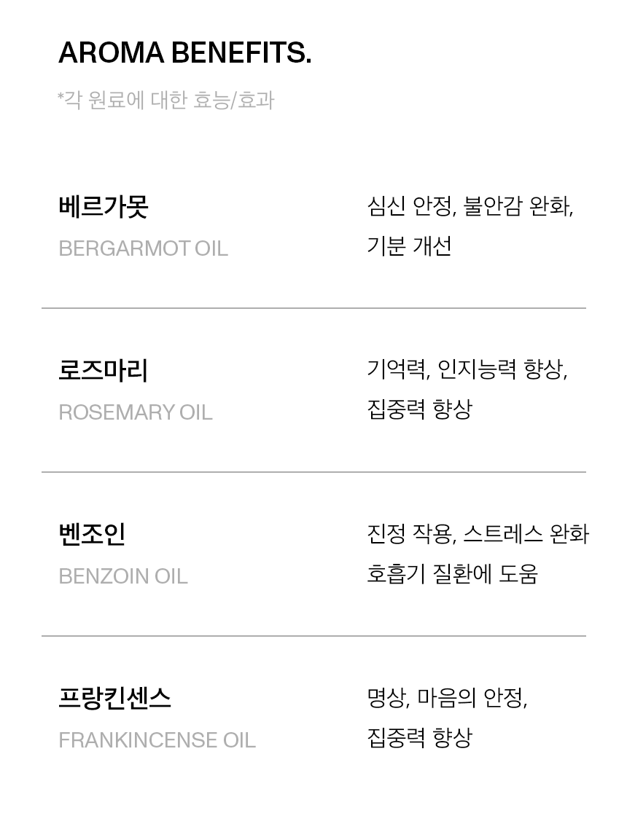Click the 벤조인 ingredient name

coord(92,534)
